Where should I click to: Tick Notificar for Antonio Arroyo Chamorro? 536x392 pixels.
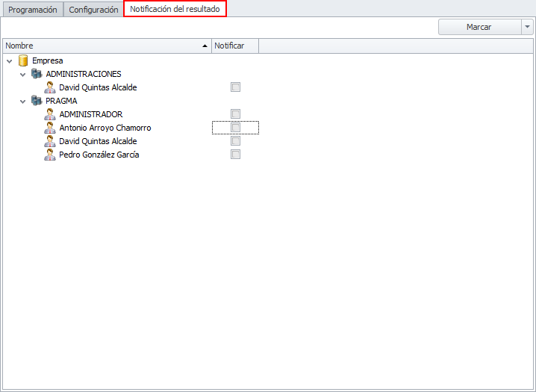235,128
